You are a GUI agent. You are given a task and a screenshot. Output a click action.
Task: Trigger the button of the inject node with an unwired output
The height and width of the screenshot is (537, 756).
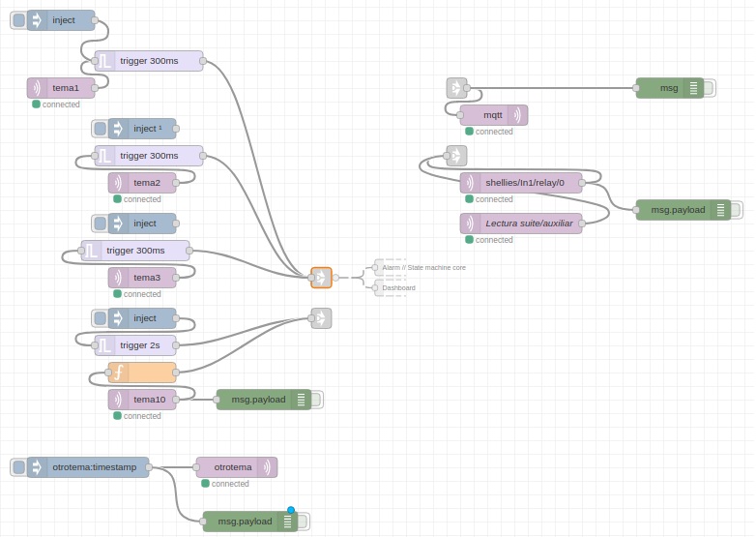100,224
